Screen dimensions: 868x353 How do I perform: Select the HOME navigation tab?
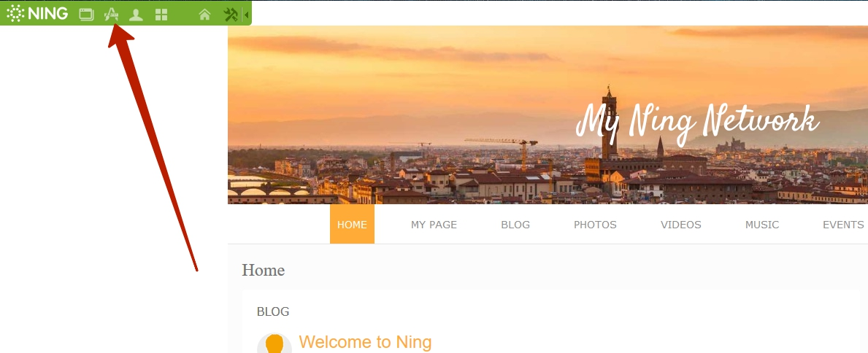pos(352,224)
